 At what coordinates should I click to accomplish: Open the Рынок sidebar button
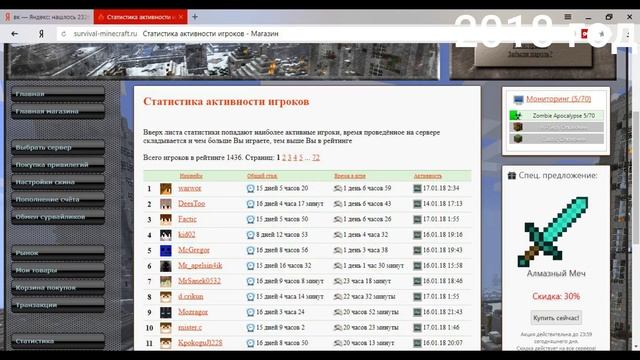58,253
